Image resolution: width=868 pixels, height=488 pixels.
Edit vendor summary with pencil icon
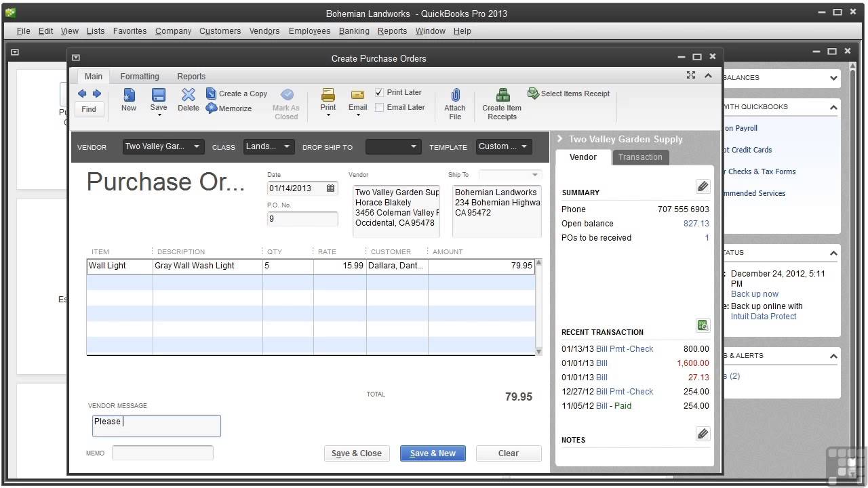[x=703, y=186]
